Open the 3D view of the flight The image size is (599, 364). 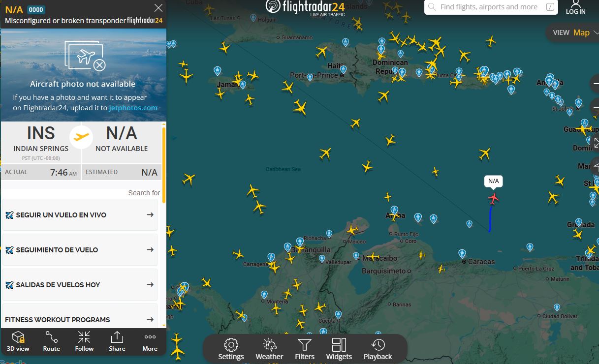18,341
